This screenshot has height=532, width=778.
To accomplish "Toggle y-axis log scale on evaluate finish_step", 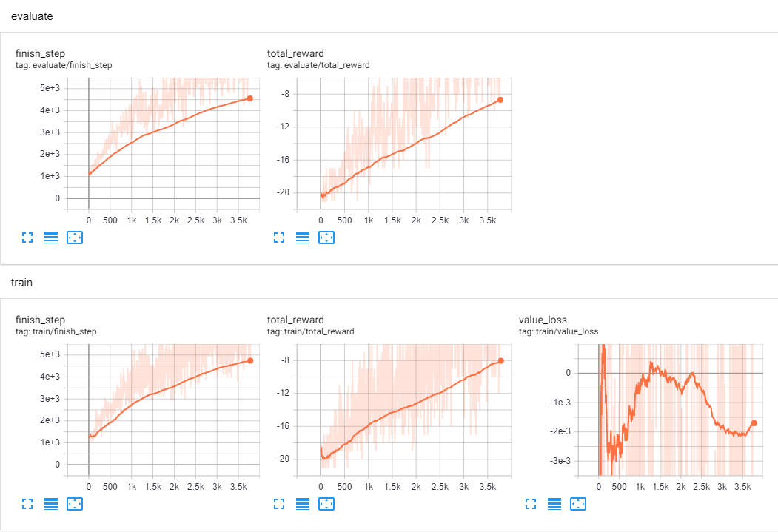I will point(51,238).
